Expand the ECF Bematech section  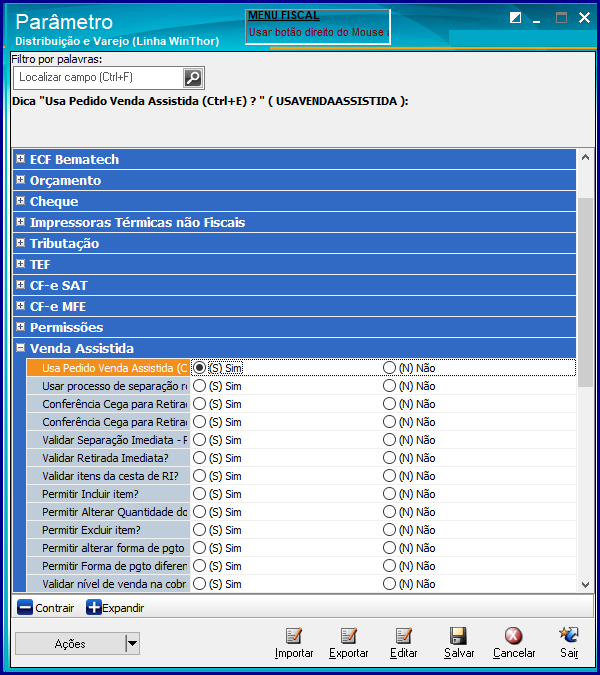[x=20, y=159]
